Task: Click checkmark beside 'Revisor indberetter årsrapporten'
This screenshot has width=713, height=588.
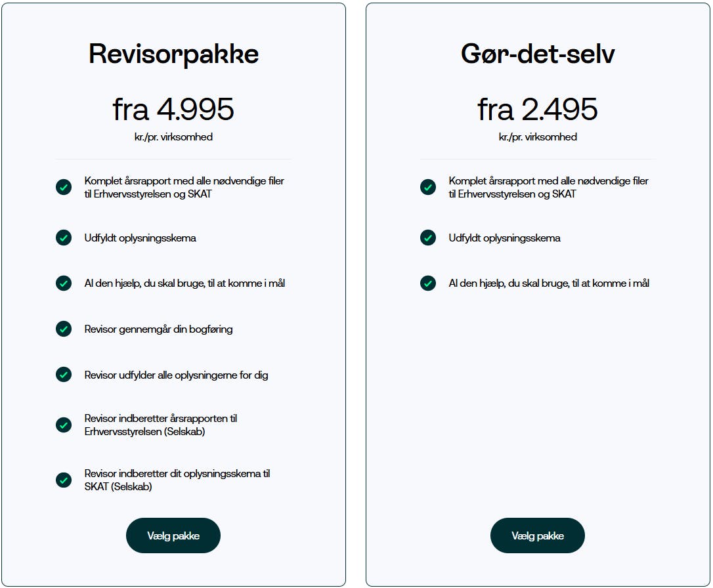Action: coord(64,425)
